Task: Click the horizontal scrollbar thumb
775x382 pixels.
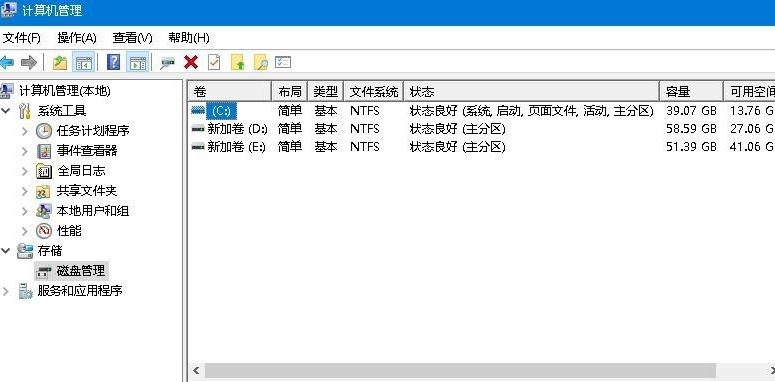Action: [x=460, y=371]
